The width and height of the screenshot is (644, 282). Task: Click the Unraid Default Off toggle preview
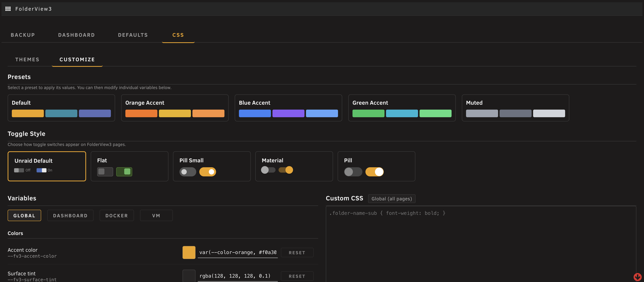pyautogui.click(x=19, y=170)
